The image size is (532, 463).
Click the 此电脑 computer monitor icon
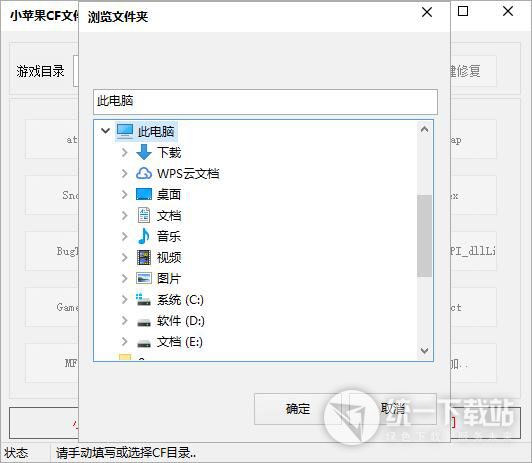click(125, 131)
